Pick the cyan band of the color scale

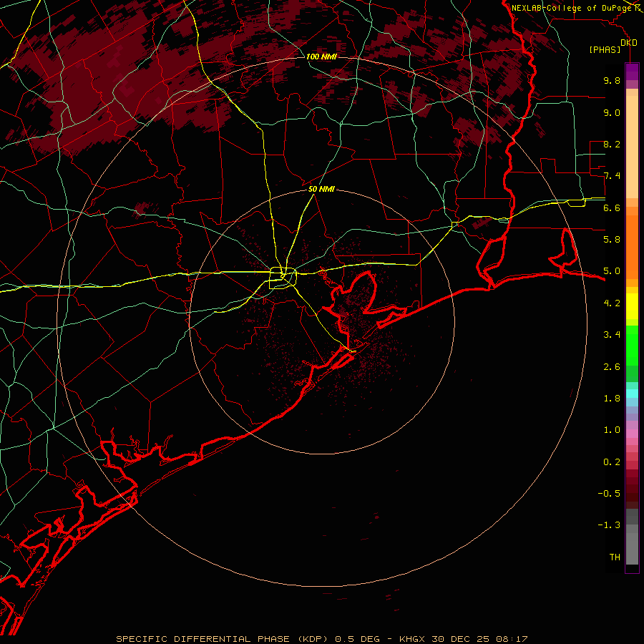coord(632,394)
